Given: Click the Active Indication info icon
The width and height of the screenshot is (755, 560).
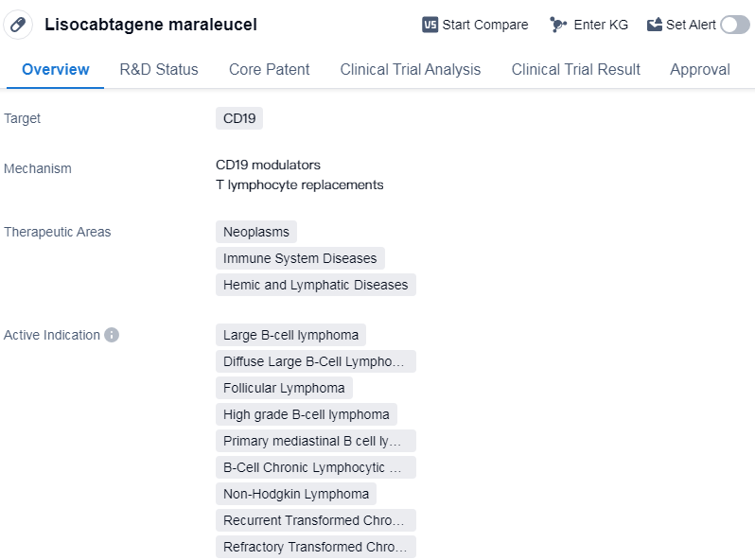Looking at the screenshot, I should 112,335.
